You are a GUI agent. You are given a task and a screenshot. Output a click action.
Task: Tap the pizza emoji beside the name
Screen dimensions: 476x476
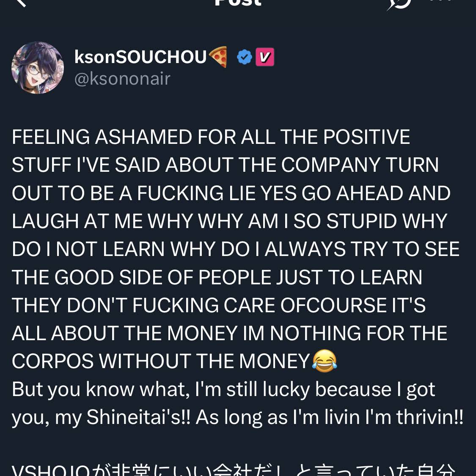pyautogui.click(x=218, y=57)
